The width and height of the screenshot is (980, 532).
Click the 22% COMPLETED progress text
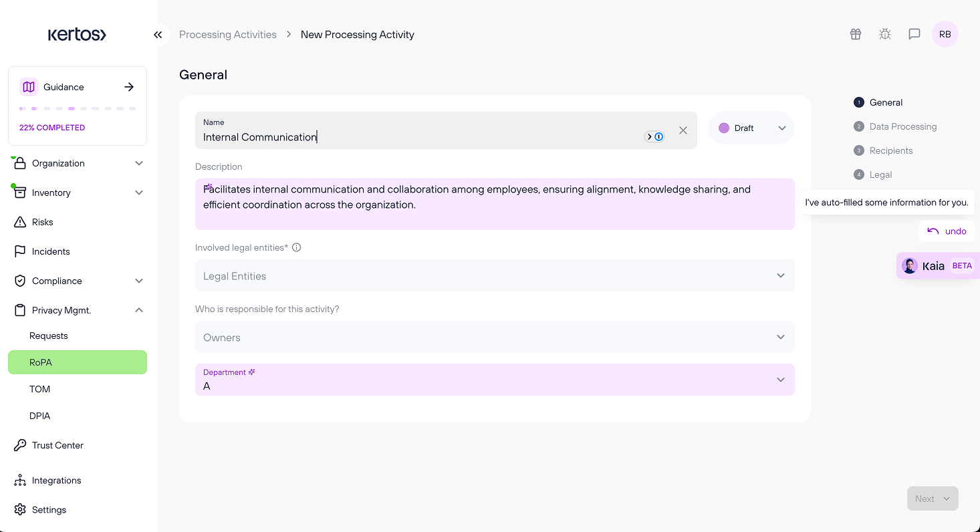(52, 128)
